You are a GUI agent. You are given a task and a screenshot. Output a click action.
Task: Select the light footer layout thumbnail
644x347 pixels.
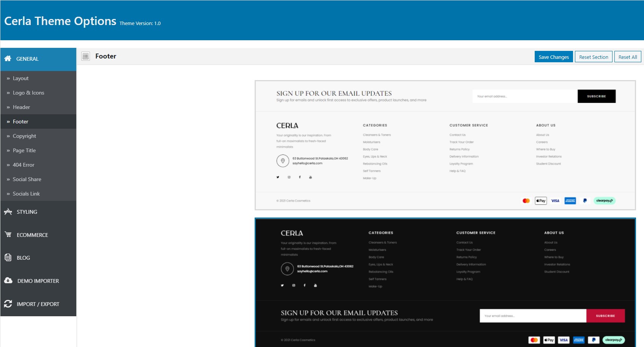pyautogui.click(x=445, y=145)
